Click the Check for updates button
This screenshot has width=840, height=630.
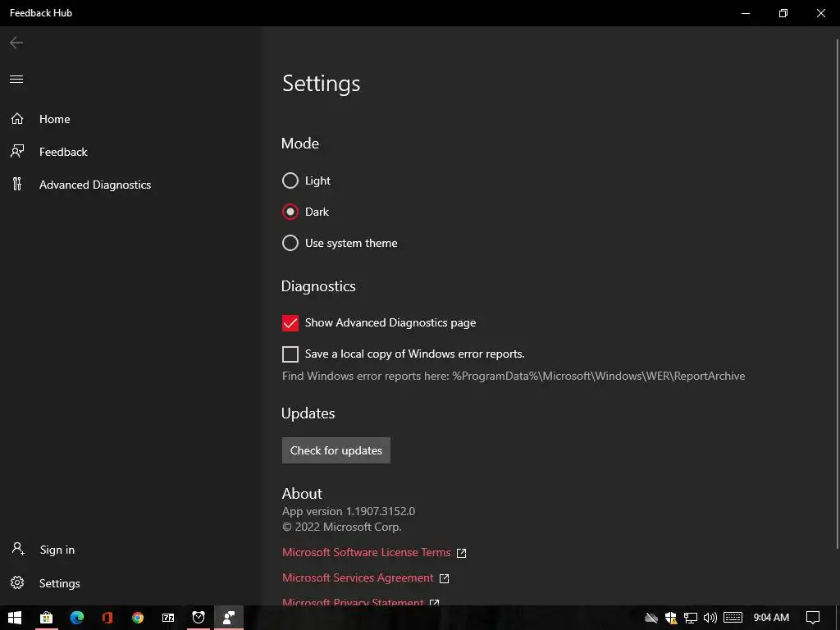[336, 450]
